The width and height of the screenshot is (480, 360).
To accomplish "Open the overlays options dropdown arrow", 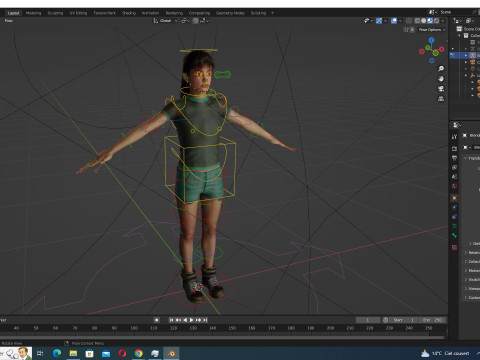I will pyautogui.click(x=401, y=21).
